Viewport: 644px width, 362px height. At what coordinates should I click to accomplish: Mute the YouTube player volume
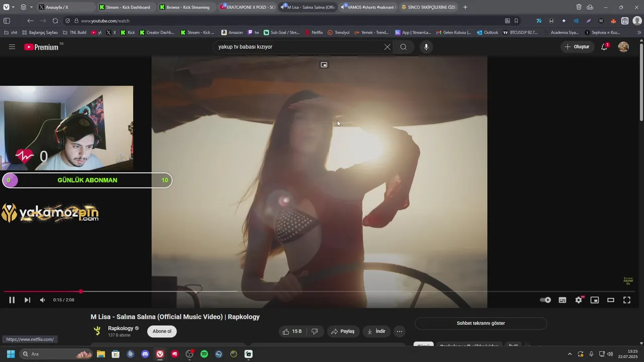42,300
